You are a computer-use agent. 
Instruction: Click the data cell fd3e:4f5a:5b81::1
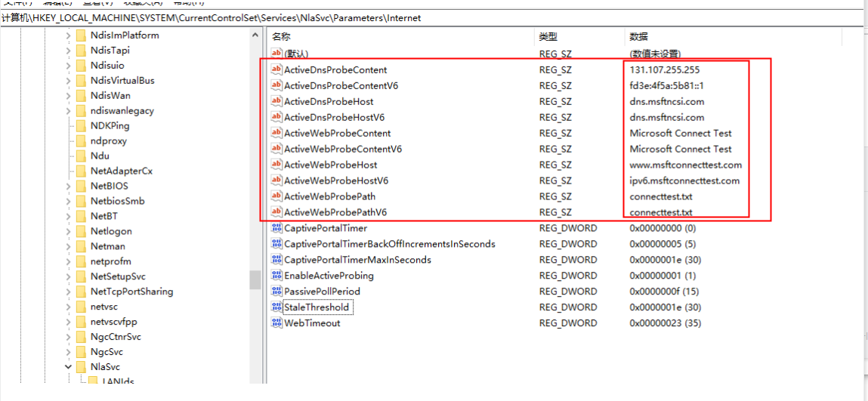tap(666, 86)
